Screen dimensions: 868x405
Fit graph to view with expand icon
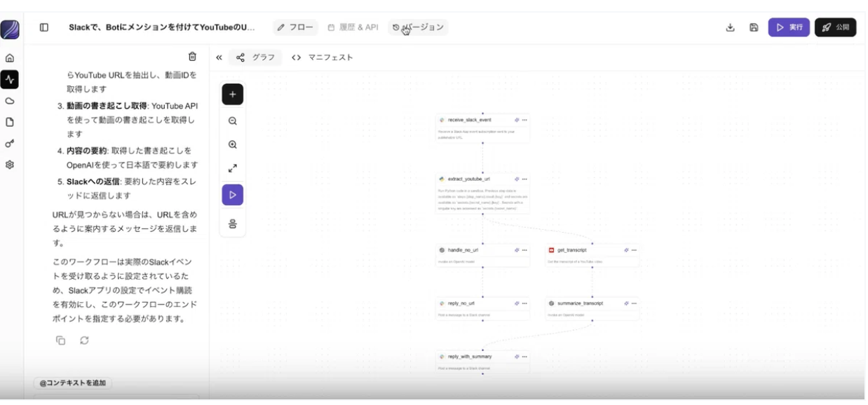[x=233, y=169]
